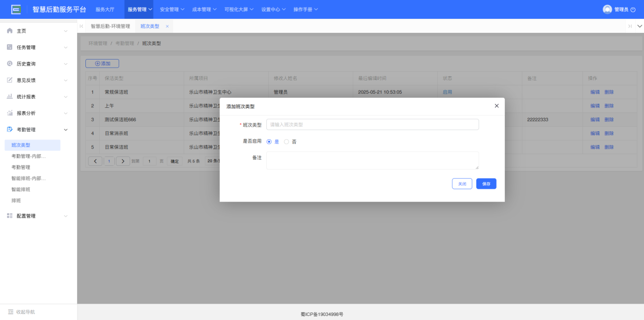Expand the 报表分析 sidebar chevron
The image size is (644, 320).
click(66, 113)
